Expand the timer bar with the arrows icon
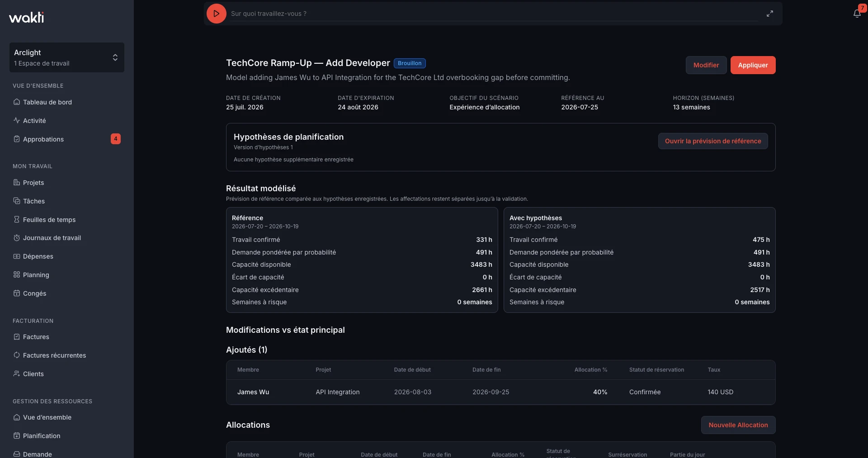Viewport: 868px width, 458px height. (x=769, y=14)
